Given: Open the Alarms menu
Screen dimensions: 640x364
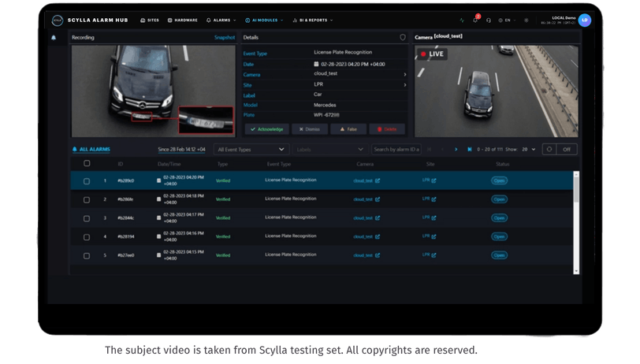Looking at the screenshot, I should [221, 20].
